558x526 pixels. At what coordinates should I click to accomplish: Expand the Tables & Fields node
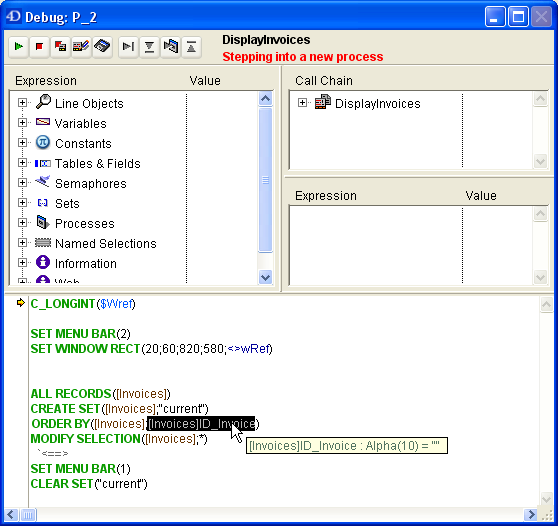coord(22,163)
